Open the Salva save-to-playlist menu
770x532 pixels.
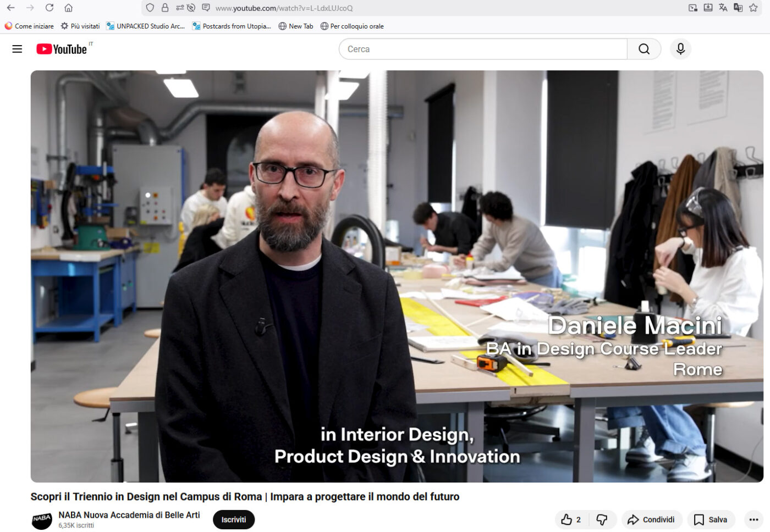pos(711,519)
